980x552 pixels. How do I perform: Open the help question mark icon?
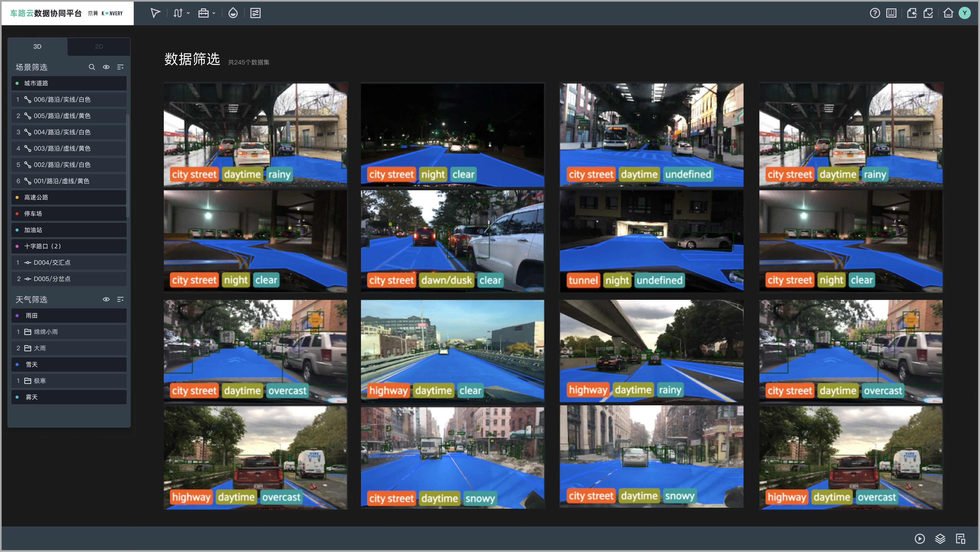click(x=875, y=13)
